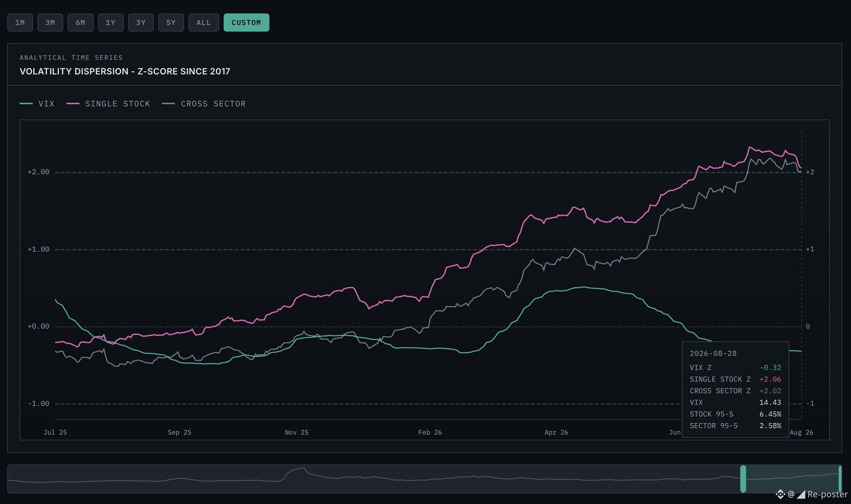This screenshot has height=504, width=851.
Task: Click the Jul 25 x-axis label
Action: click(55, 432)
